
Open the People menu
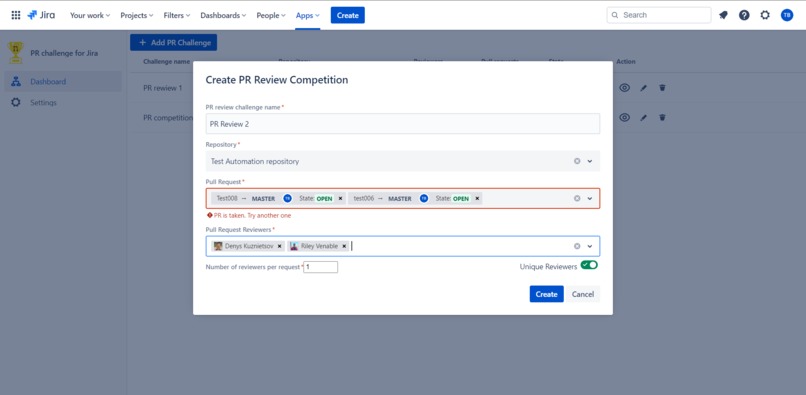pos(271,15)
